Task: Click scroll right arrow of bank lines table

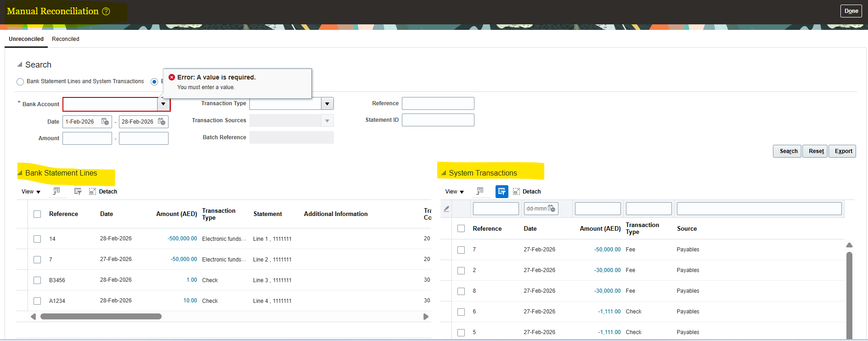Action: coord(426,317)
